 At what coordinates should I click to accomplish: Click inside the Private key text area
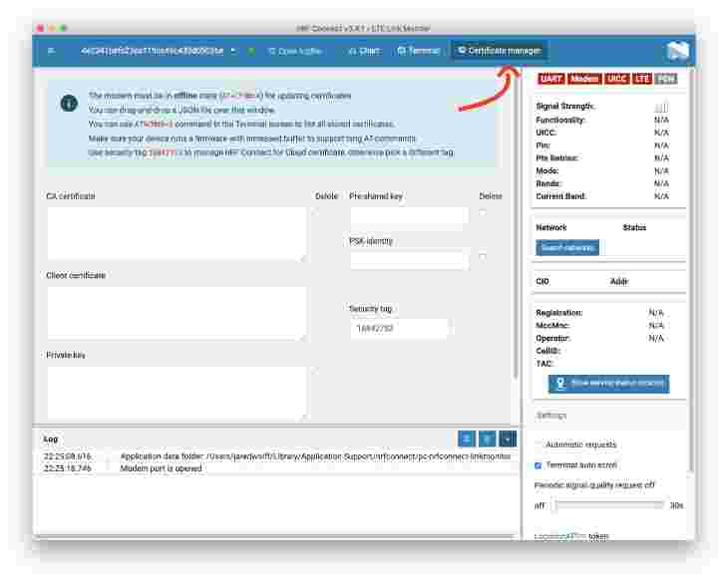pyautogui.click(x=177, y=393)
